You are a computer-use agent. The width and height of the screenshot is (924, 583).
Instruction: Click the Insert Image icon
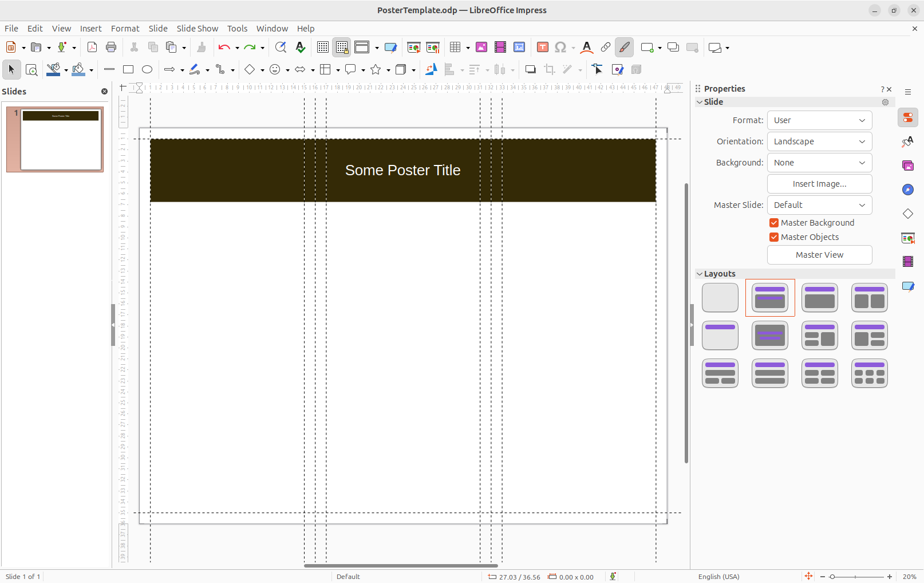481,48
